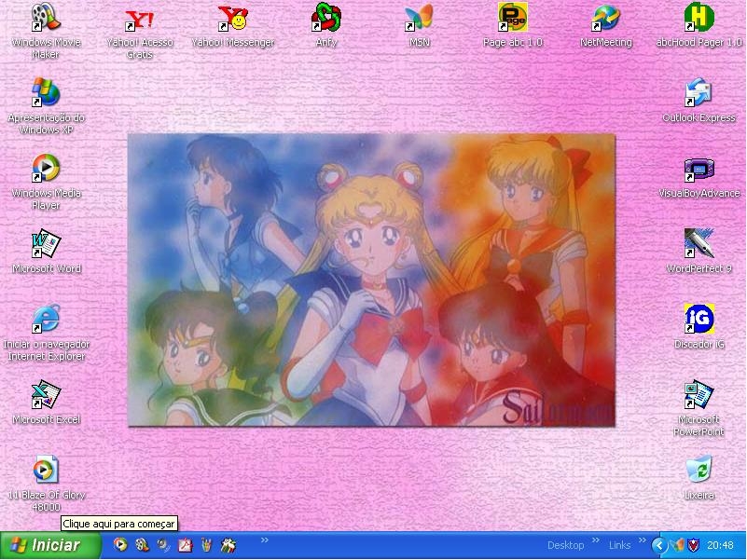Select WordPerfect 9 desktop icon
Image resolution: width=747 pixels, height=560 pixels.
(699, 243)
